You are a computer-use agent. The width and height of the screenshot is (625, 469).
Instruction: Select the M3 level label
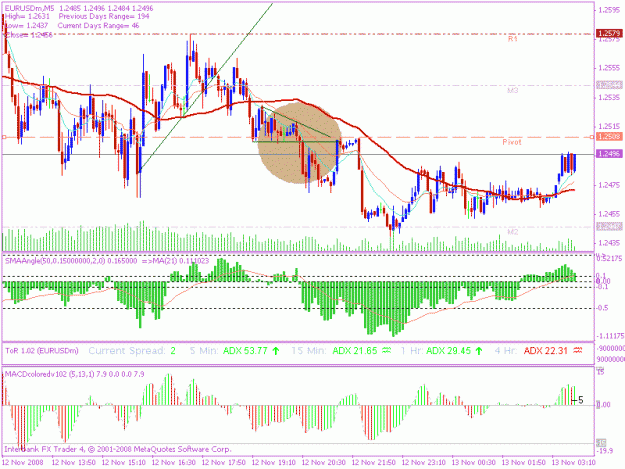point(513,90)
